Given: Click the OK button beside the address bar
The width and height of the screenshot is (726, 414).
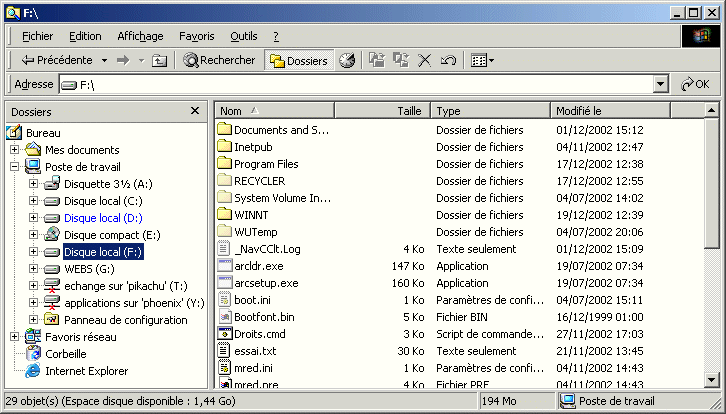Looking at the screenshot, I should coord(695,85).
